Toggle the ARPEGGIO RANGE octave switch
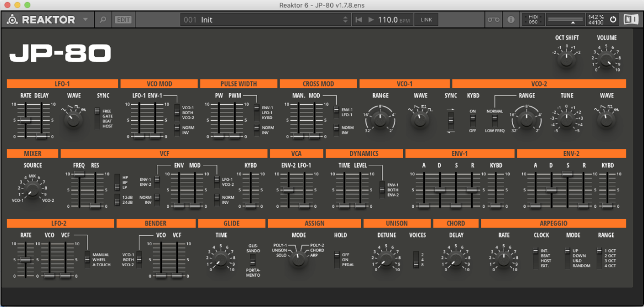The width and height of the screenshot is (644, 307). (x=599, y=258)
